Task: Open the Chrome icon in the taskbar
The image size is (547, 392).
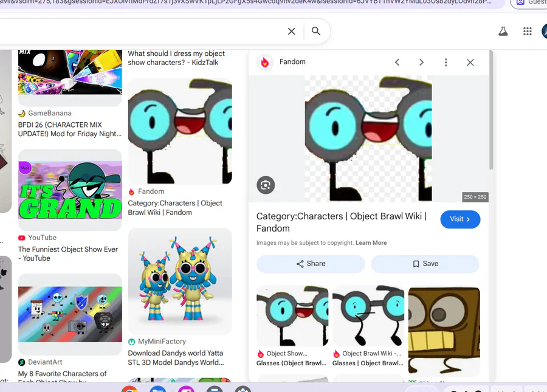Action: (x=130, y=389)
